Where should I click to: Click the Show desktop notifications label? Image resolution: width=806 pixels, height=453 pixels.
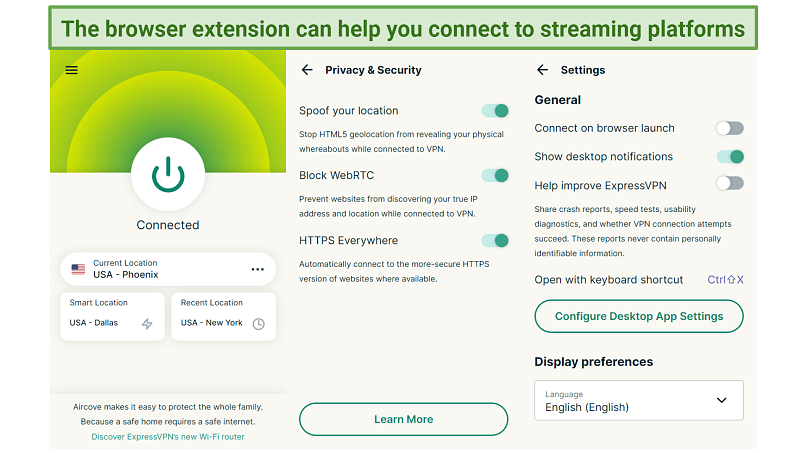click(603, 156)
